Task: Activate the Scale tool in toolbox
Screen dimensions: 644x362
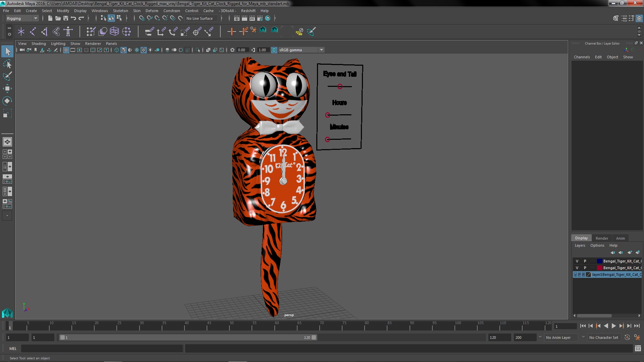Action: tap(7, 113)
